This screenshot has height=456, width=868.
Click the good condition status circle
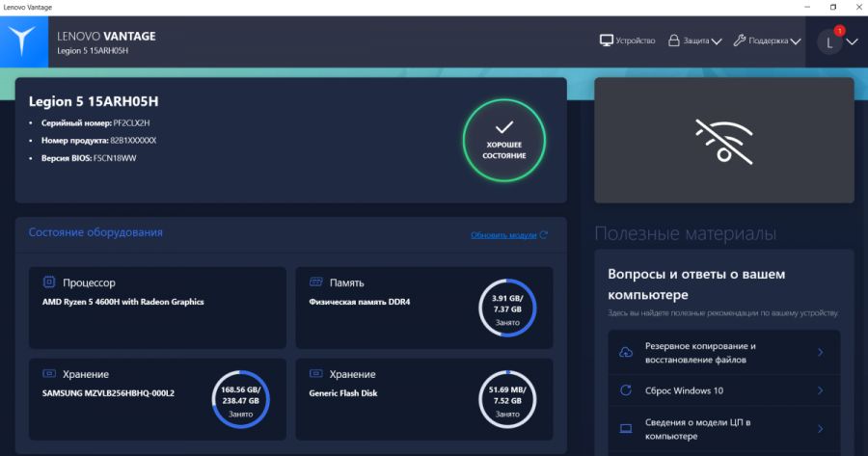click(504, 140)
